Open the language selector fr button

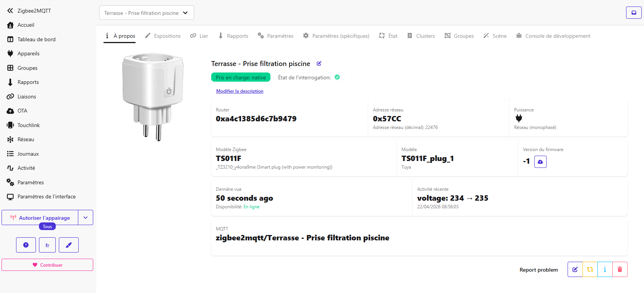click(x=47, y=245)
